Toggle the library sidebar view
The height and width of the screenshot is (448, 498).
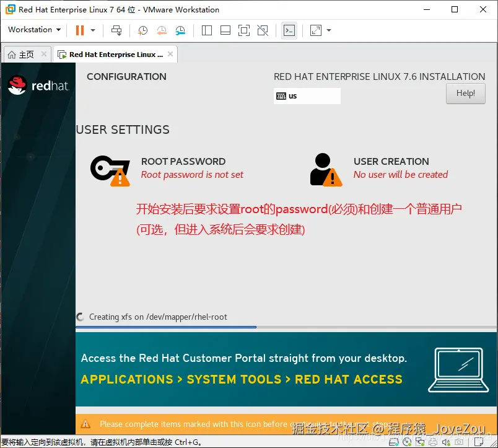coord(207,30)
